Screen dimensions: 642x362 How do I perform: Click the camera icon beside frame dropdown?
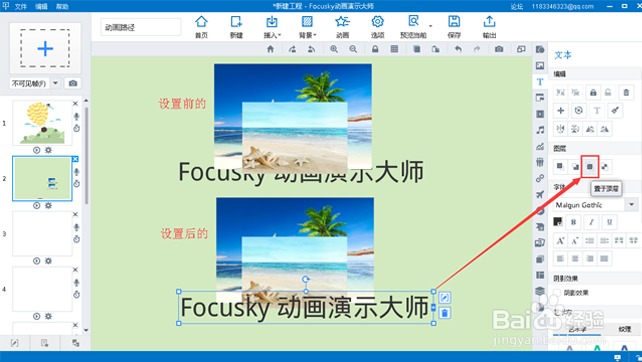click(73, 83)
